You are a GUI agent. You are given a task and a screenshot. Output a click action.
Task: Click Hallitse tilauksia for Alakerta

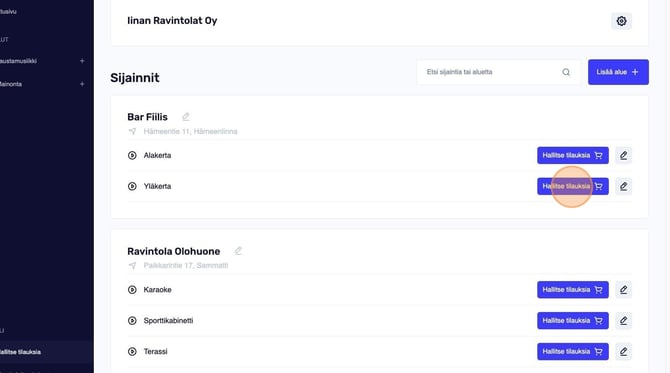coord(573,156)
